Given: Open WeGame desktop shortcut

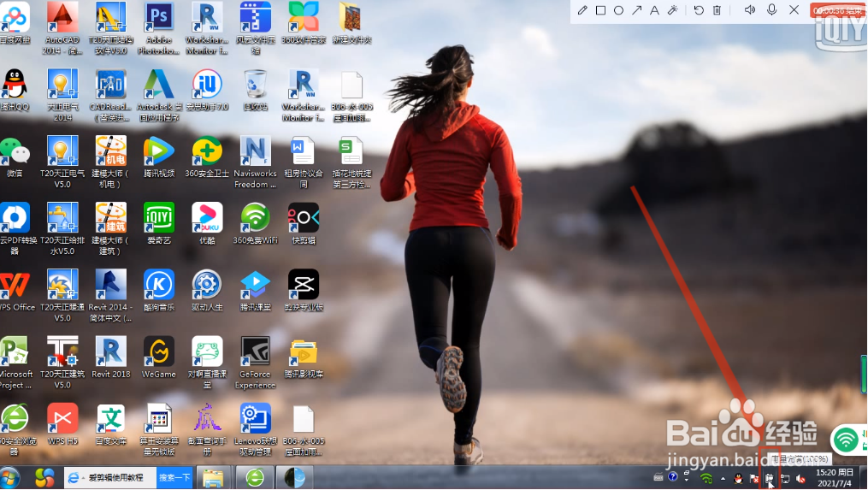Looking at the screenshot, I should [x=159, y=357].
